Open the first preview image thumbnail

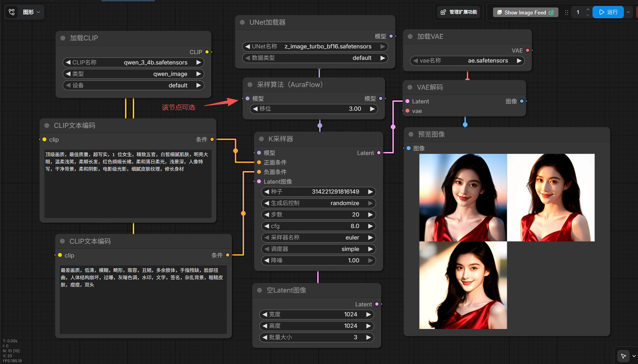pos(463,197)
